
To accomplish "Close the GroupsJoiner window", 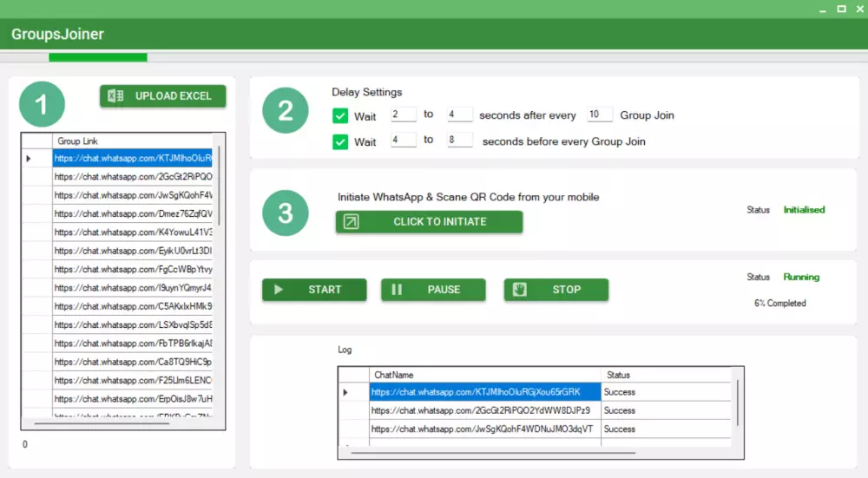I will pos(860,9).
